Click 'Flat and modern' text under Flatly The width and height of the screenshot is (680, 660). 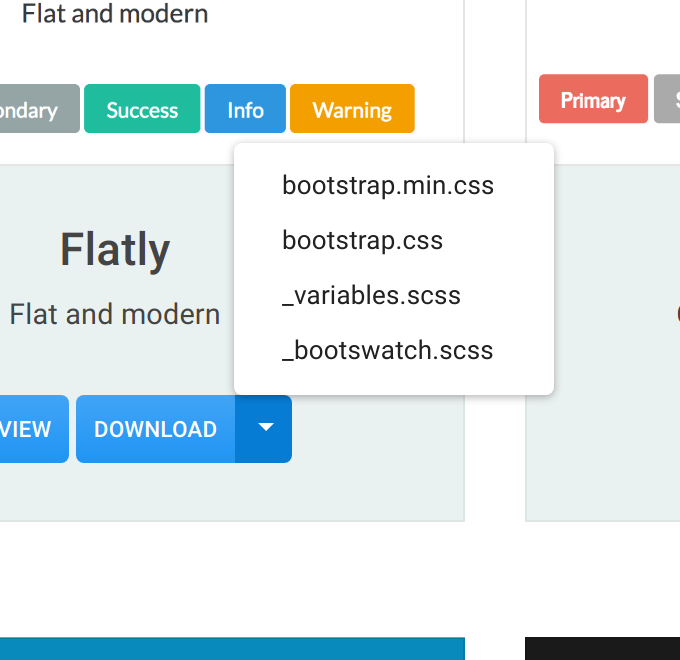coord(115,314)
